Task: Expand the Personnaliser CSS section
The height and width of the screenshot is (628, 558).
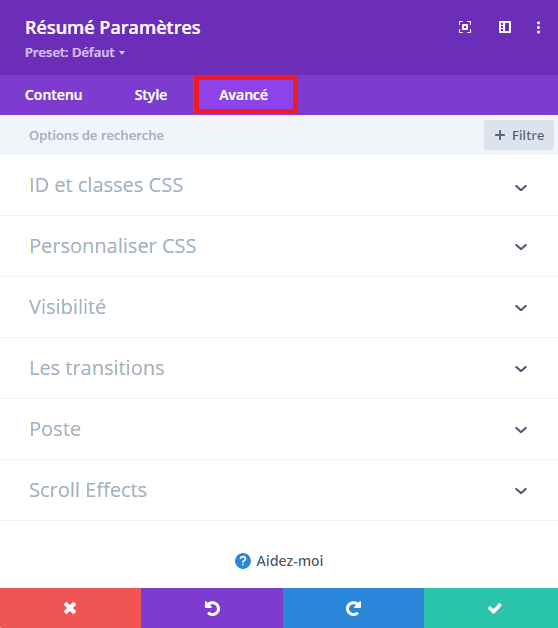Action: click(x=279, y=246)
